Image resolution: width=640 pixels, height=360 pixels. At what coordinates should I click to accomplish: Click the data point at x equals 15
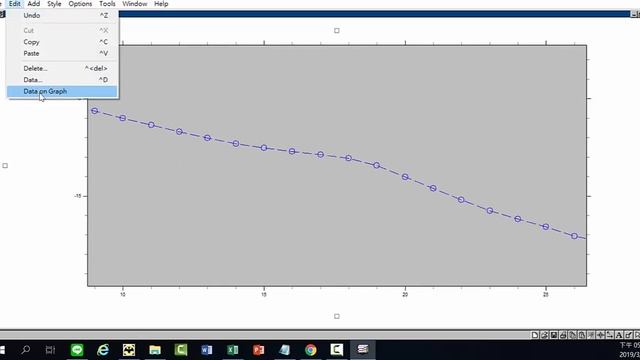264,148
